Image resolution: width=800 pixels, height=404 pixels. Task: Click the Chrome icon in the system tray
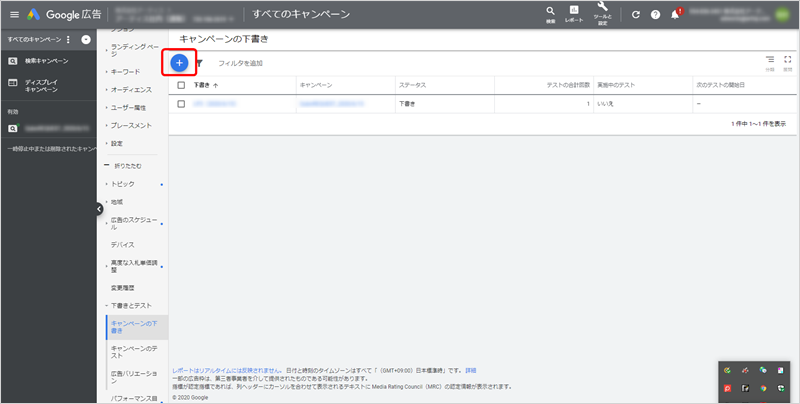pyautogui.click(x=763, y=389)
